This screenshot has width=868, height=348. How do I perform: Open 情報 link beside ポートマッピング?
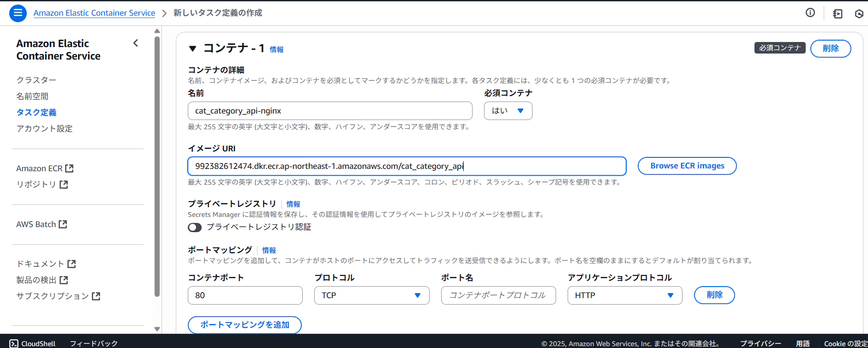[269, 250]
